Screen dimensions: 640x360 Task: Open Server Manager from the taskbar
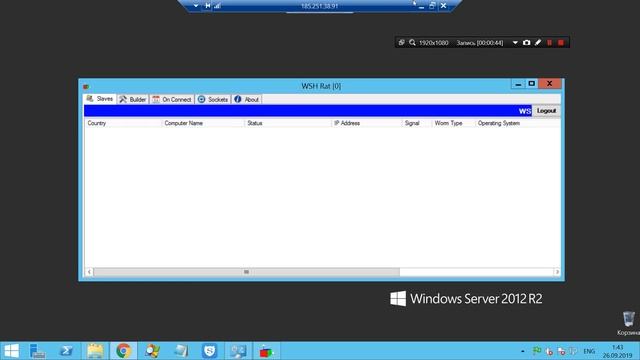[x=38, y=351]
